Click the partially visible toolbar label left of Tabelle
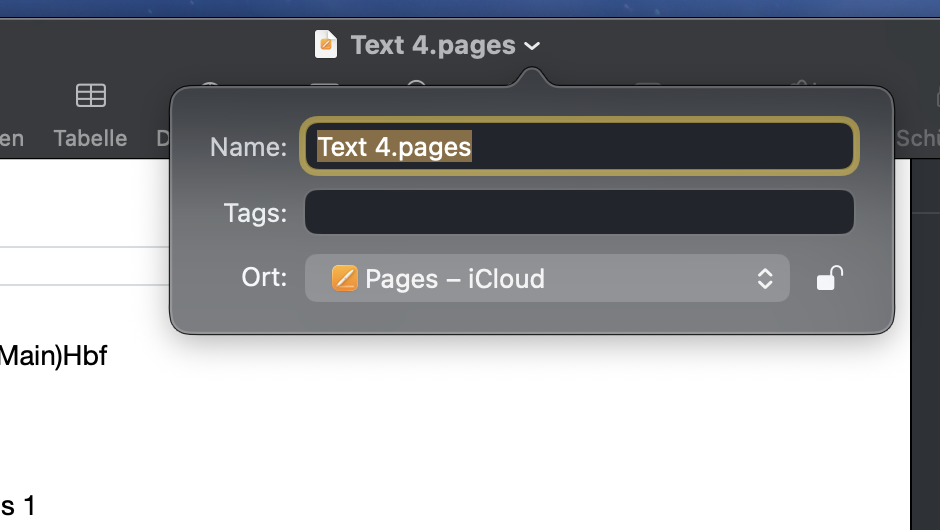The width and height of the screenshot is (940, 530). coord(12,138)
